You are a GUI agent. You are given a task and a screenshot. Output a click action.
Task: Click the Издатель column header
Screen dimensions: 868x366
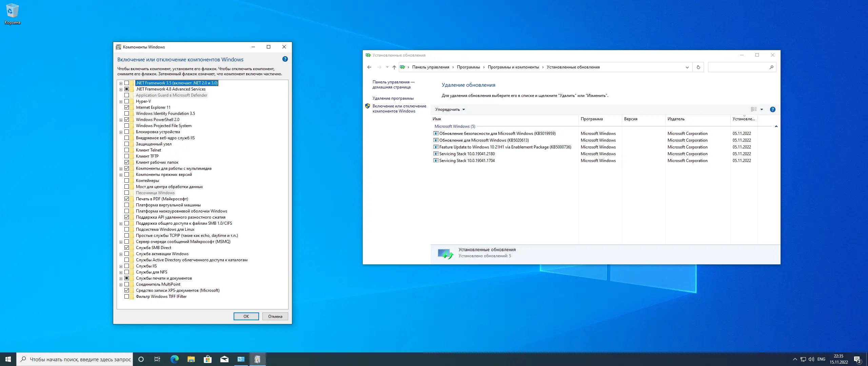pyautogui.click(x=676, y=119)
